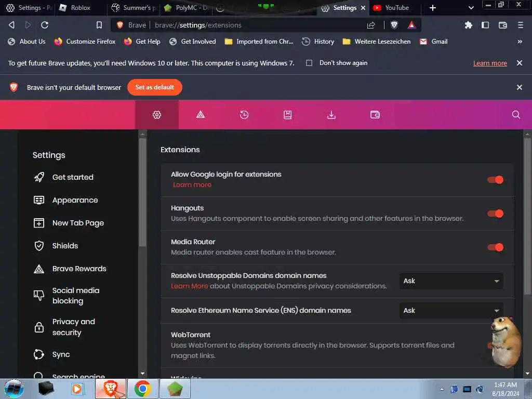
Task: Open the About Us bookmark
Action: click(x=27, y=42)
